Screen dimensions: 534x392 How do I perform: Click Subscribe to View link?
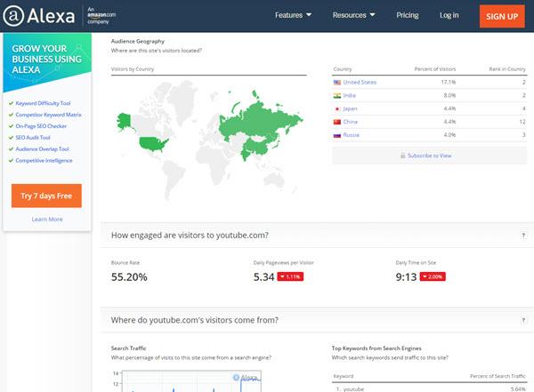[430, 156]
